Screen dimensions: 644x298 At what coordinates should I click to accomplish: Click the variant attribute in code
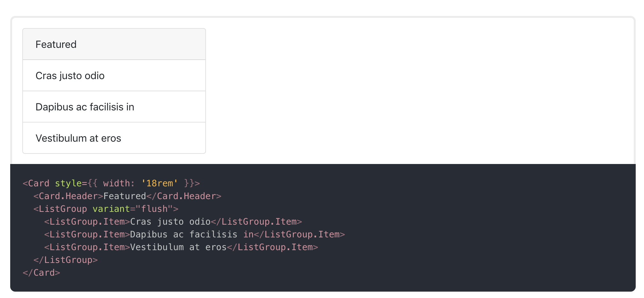tap(111, 209)
